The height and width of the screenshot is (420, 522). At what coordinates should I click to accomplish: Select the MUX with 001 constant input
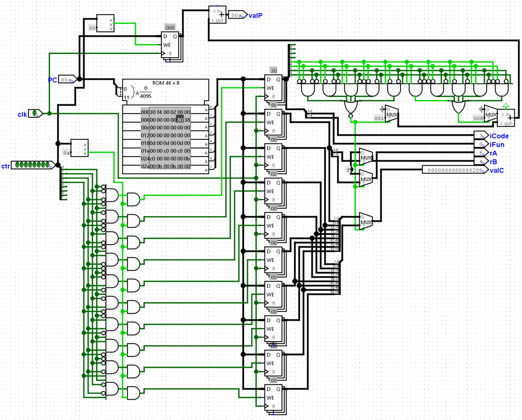click(391, 114)
